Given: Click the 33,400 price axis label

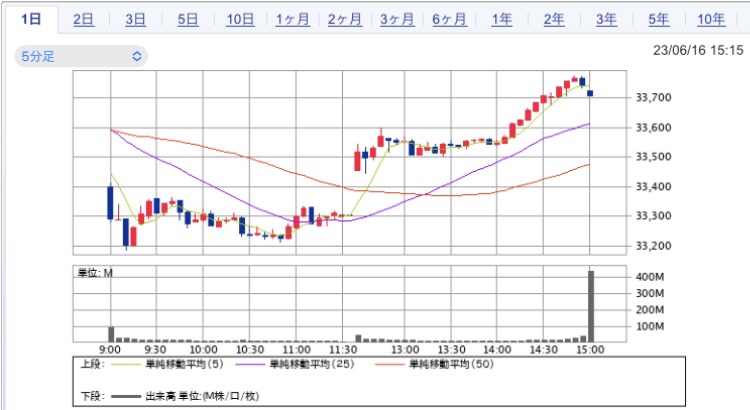Looking at the screenshot, I should pyautogui.click(x=653, y=187).
